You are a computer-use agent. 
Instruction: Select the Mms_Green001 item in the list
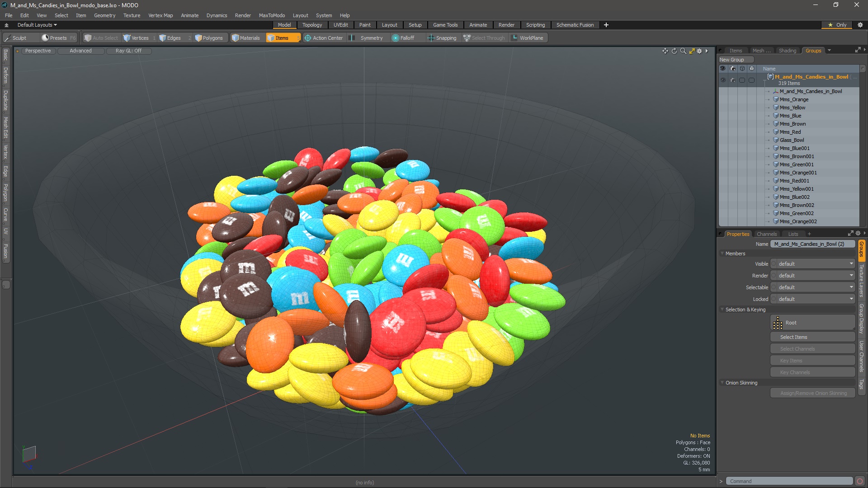[x=796, y=164]
